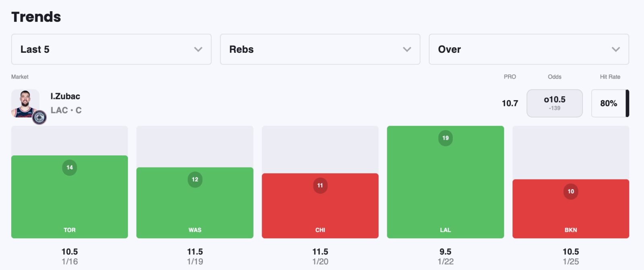Click the 19 rebounds value badge
The image size is (644, 270).
pos(445,138)
